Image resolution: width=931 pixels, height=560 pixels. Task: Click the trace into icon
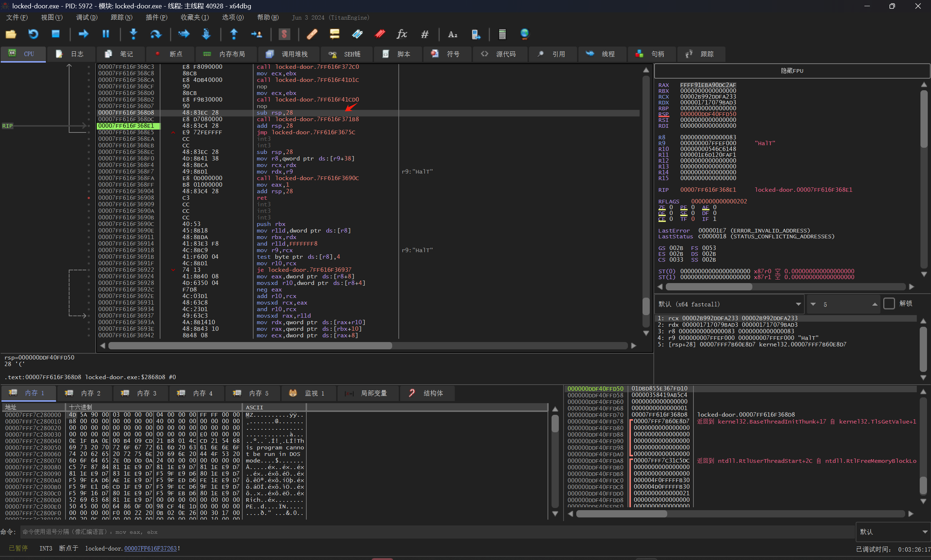[184, 34]
